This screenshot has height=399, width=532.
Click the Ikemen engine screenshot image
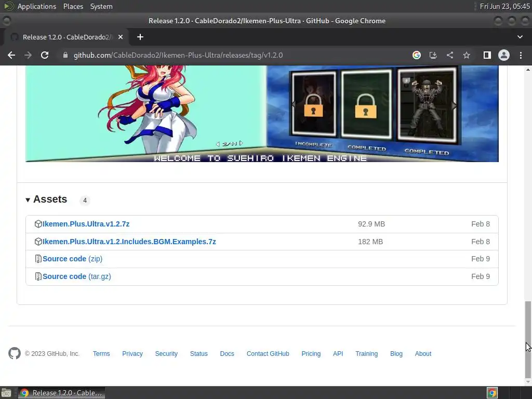tap(262, 114)
